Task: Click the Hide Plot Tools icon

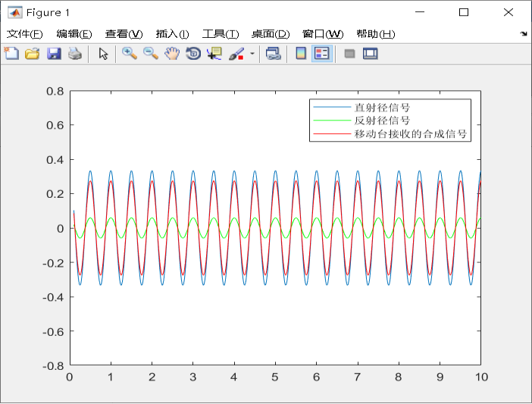Action: click(349, 54)
